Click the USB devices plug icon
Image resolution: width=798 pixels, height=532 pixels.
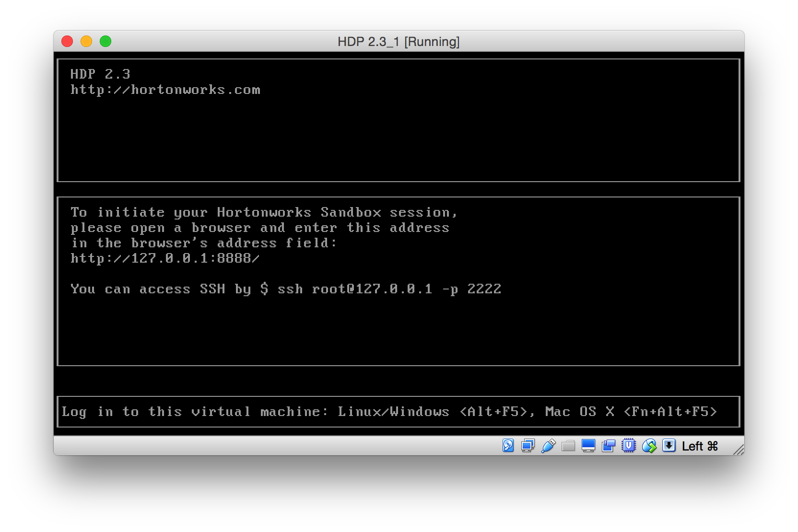click(x=548, y=446)
